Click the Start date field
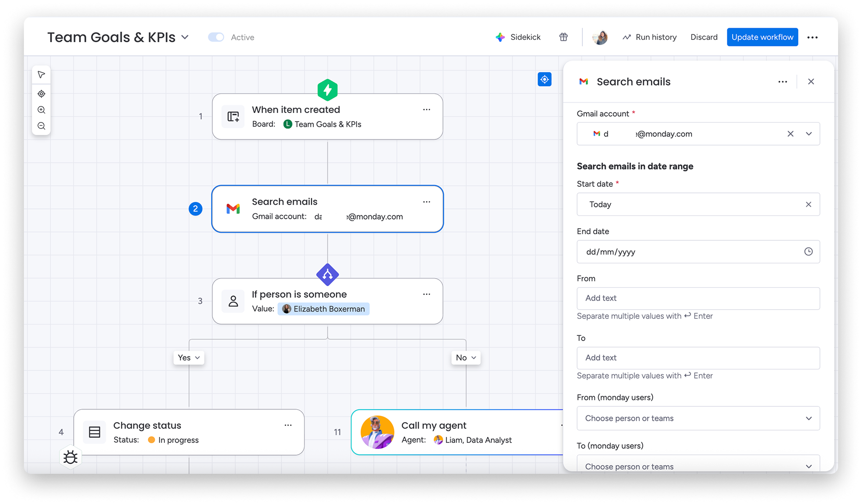862x504 pixels. [x=698, y=204]
